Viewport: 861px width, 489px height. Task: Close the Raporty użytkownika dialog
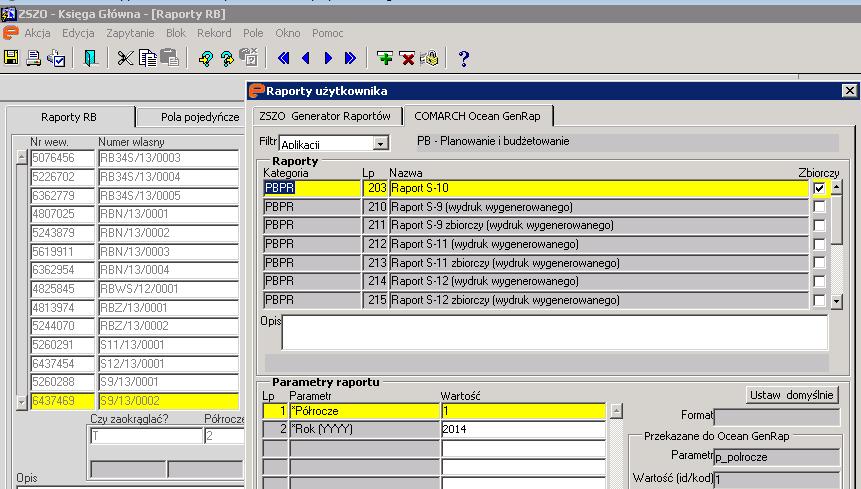click(x=849, y=91)
